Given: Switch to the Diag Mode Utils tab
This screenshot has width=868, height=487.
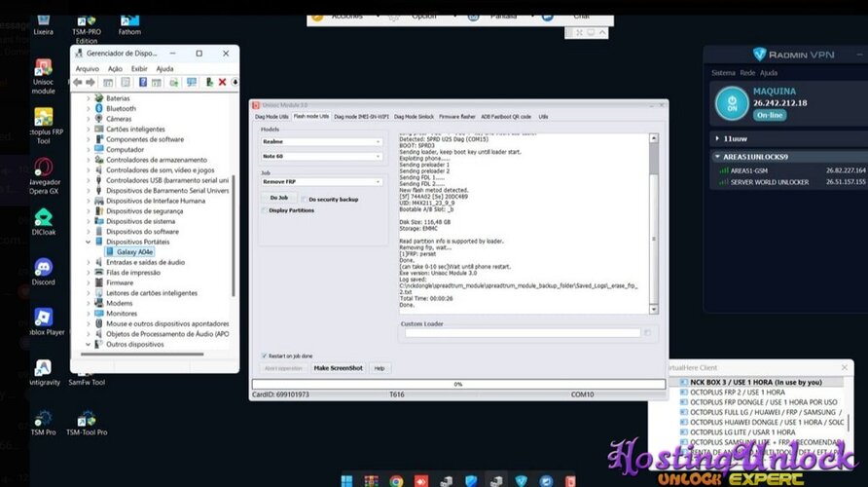Looking at the screenshot, I should (x=271, y=117).
